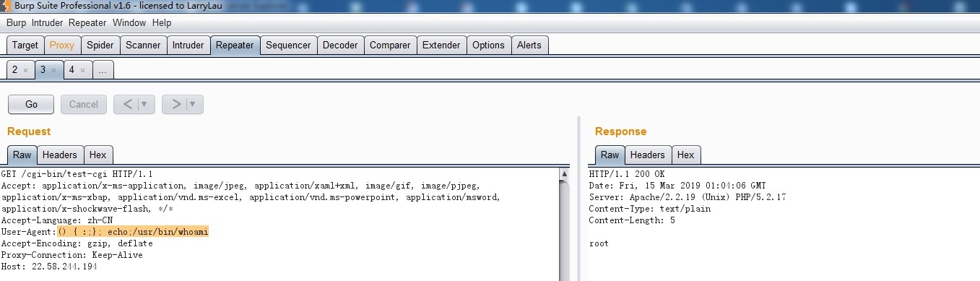Select the Headers tab in Request panel
Screen dimensions: 980x281
60,155
